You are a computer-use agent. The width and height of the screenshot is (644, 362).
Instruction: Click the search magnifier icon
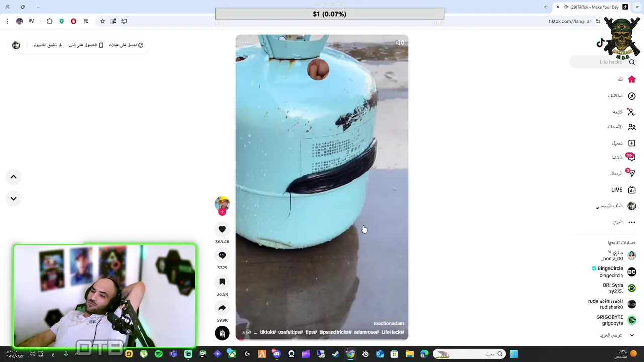pos(632,62)
